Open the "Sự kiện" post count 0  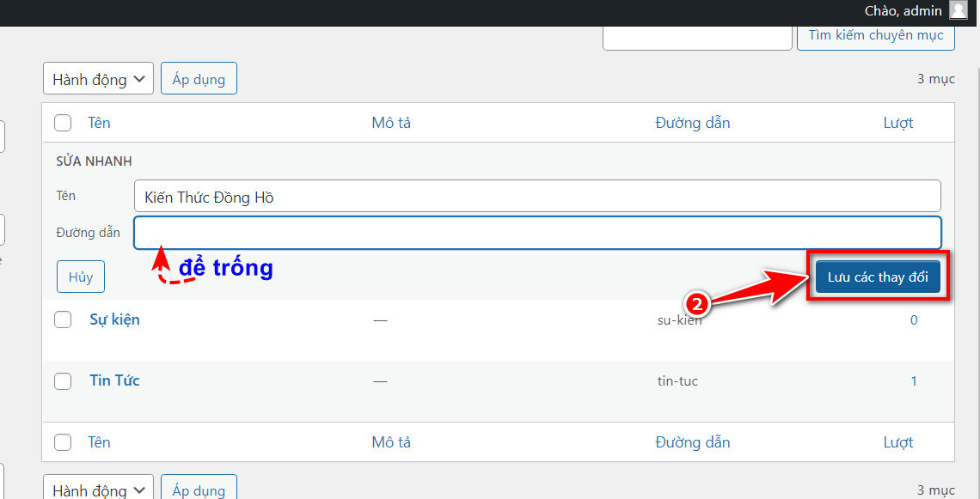(914, 320)
